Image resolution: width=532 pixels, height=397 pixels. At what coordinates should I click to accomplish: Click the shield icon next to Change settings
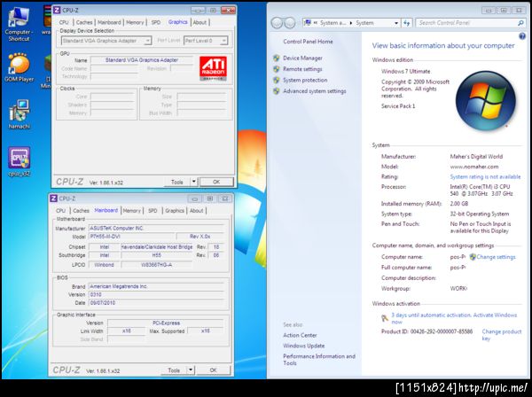pyautogui.click(x=473, y=257)
